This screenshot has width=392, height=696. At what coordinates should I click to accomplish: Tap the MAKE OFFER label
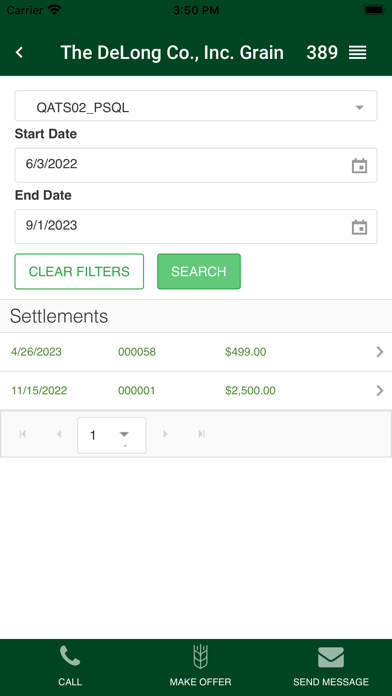pyautogui.click(x=200, y=682)
